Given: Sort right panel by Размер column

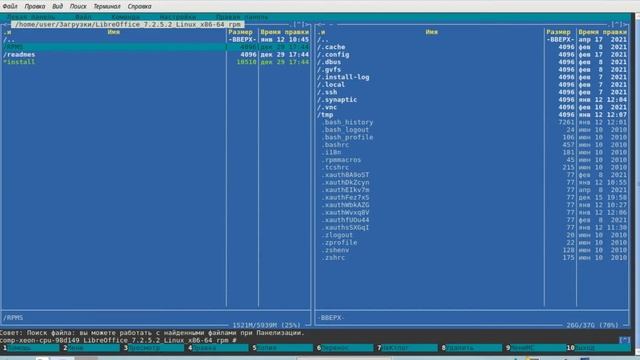Looking at the screenshot, I should [559, 32].
